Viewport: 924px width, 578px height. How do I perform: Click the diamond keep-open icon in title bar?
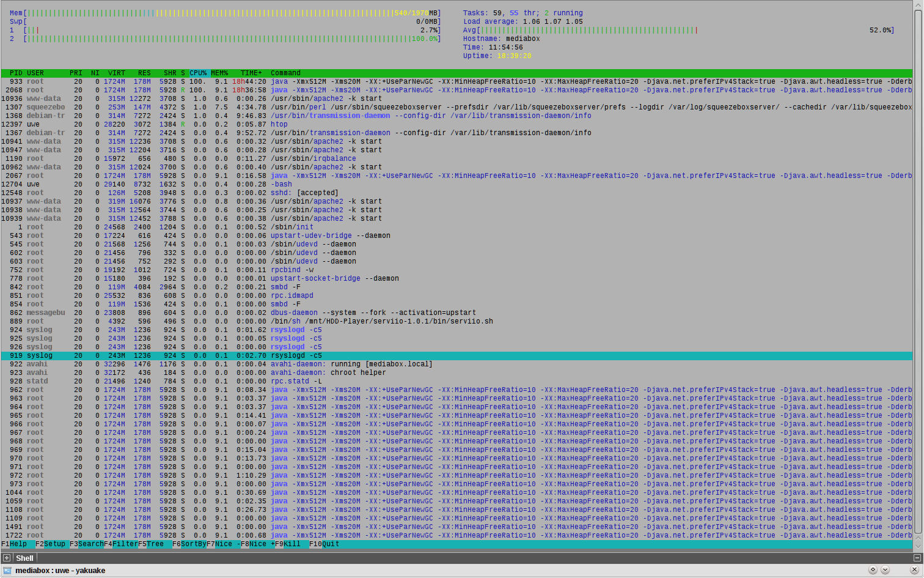[x=873, y=570]
